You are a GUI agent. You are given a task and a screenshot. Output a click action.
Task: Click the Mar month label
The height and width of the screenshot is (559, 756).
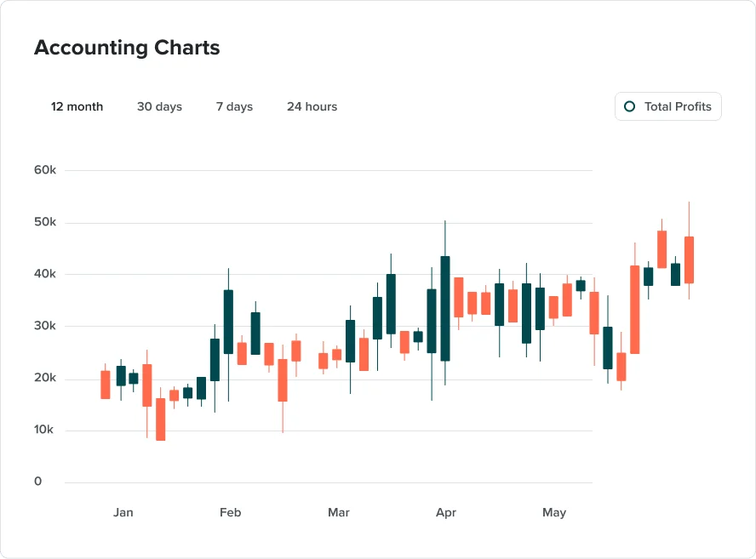click(339, 512)
